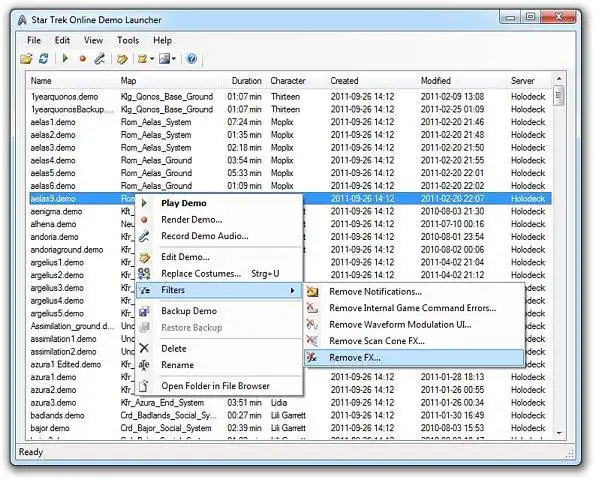Open the Help menu
Image resolution: width=595 pixels, height=480 pixels.
click(162, 40)
